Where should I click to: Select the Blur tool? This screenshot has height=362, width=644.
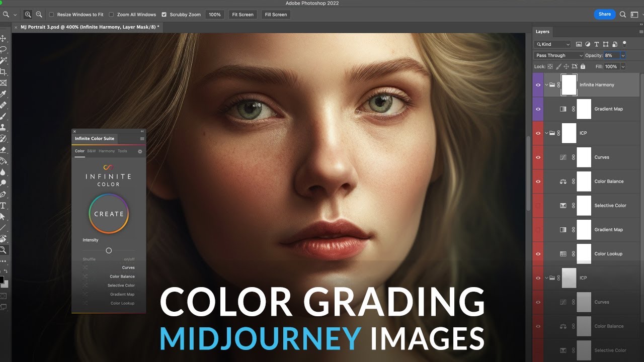click(3, 172)
